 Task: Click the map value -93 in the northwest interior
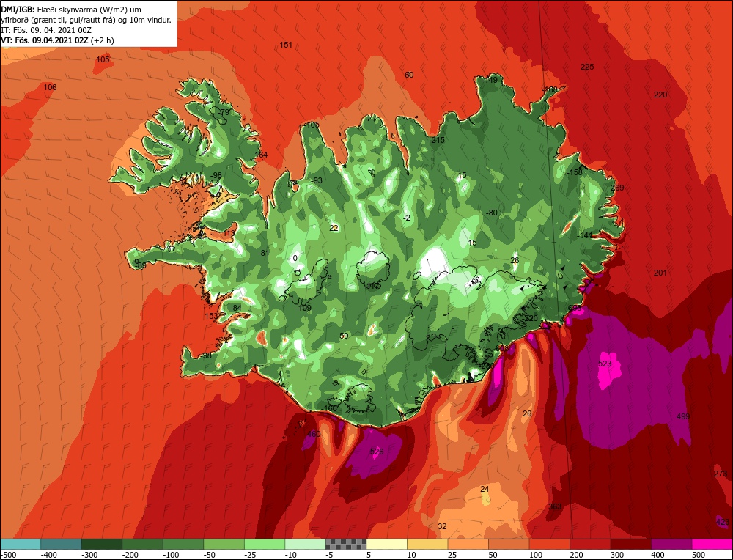[x=317, y=180]
